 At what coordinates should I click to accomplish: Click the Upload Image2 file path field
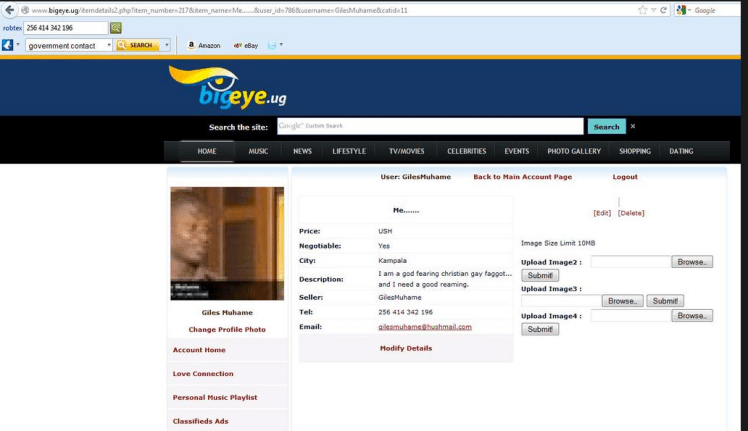point(631,262)
